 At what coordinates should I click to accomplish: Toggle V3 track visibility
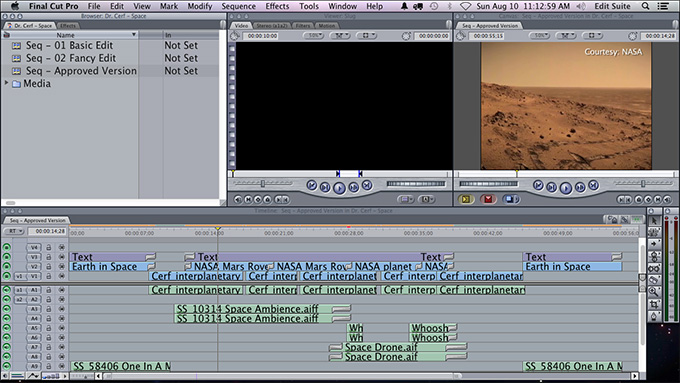tap(7, 257)
